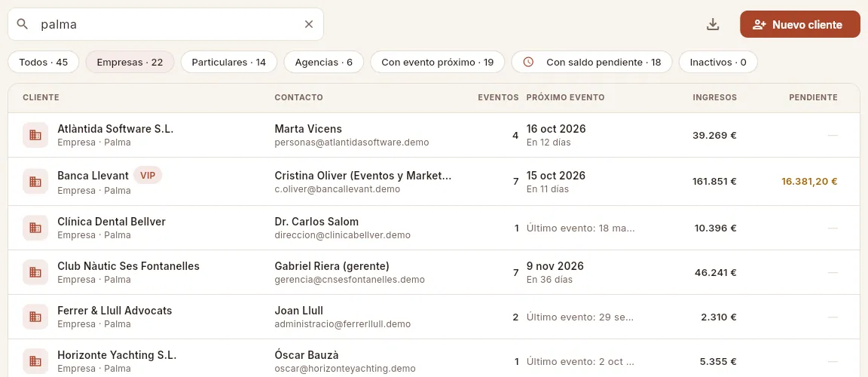The height and width of the screenshot is (377, 868).
Task: Click next event date 15 oct 2026
Action: pyautogui.click(x=556, y=176)
